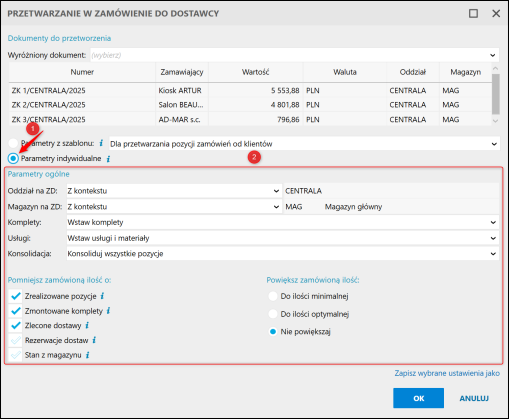
Task: Uncheck Zrealizowane pozycje checkbox
Action: (x=15, y=296)
